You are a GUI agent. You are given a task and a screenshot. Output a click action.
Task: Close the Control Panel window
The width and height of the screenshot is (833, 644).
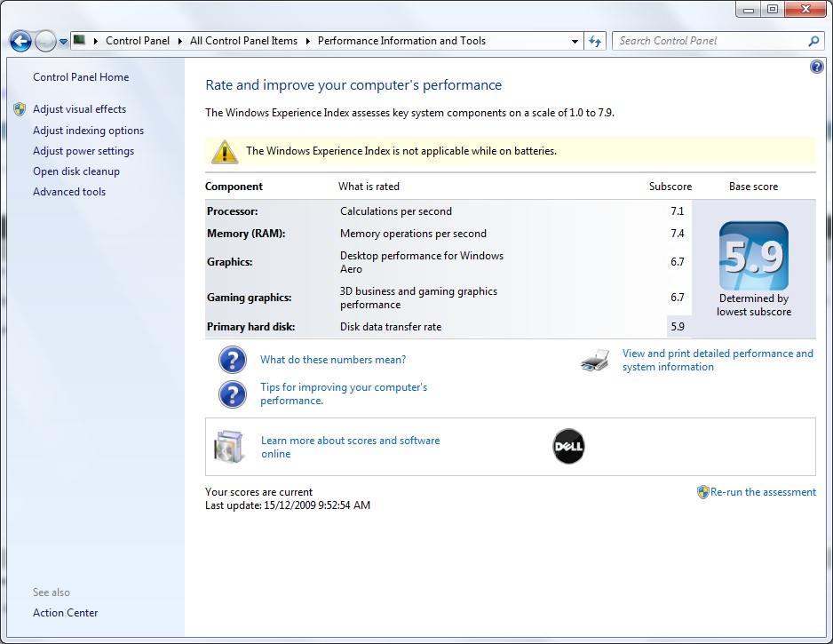tap(805, 9)
